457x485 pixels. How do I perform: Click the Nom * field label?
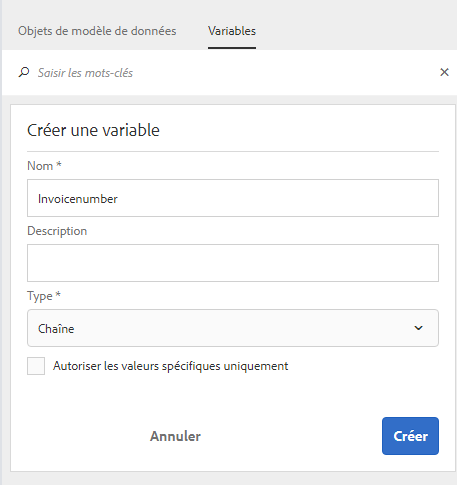44,166
